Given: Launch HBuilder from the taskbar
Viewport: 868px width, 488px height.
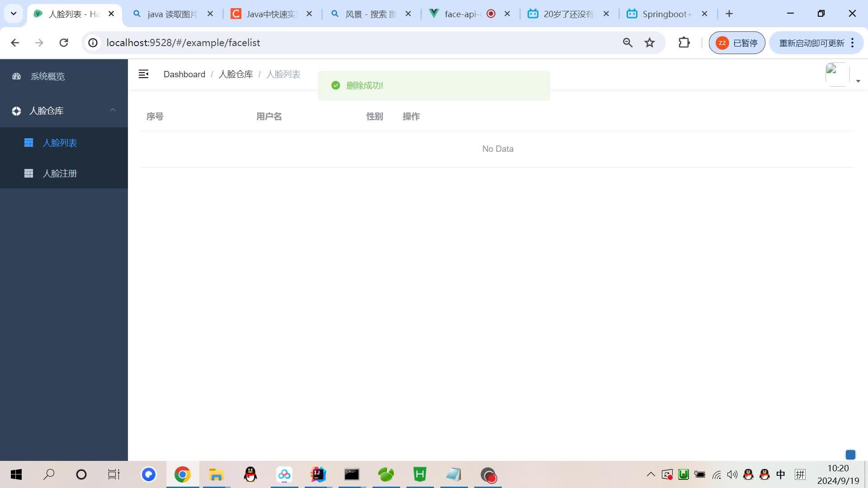Looking at the screenshot, I should 420,474.
